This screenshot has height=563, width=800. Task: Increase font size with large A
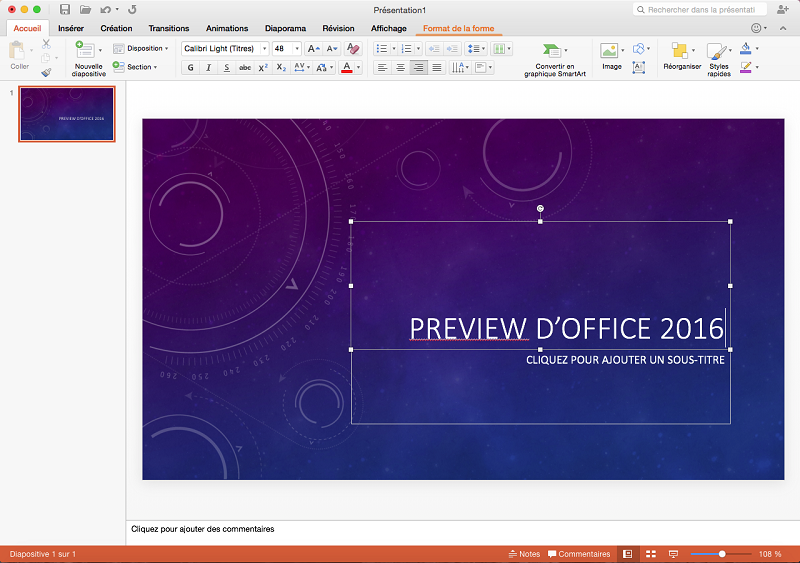pos(313,48)
